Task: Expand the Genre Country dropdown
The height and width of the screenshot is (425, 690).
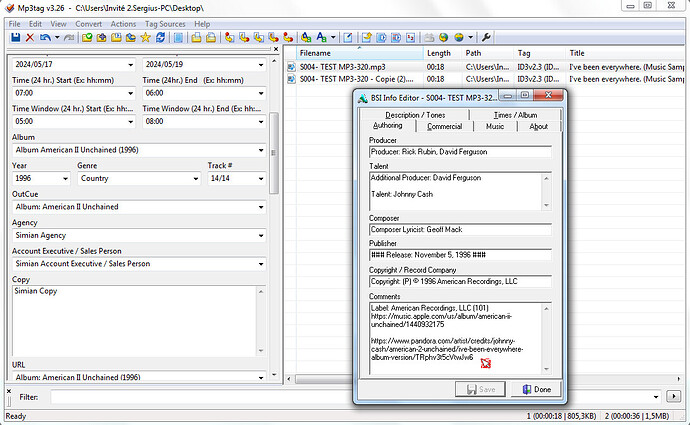Action: click(196, 179)
